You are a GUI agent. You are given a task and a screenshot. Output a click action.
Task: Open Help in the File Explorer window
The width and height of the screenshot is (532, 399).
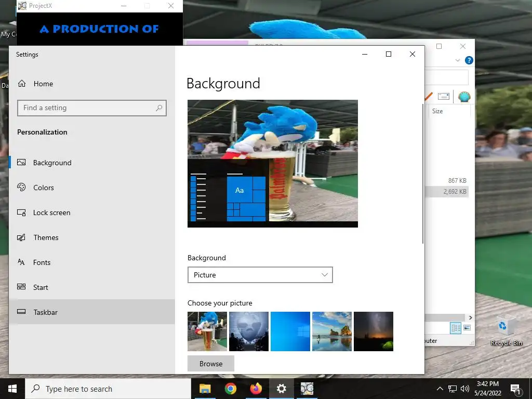click(469, 60)
